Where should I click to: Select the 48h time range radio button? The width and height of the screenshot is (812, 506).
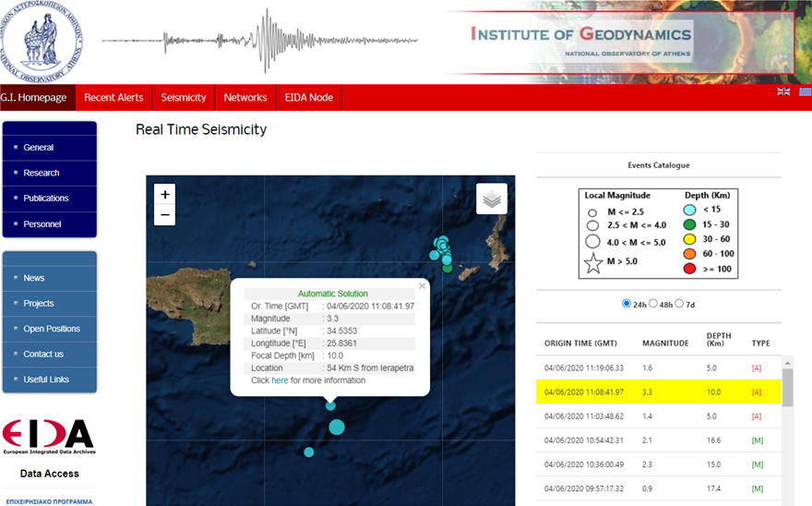(x=654, y=303)
